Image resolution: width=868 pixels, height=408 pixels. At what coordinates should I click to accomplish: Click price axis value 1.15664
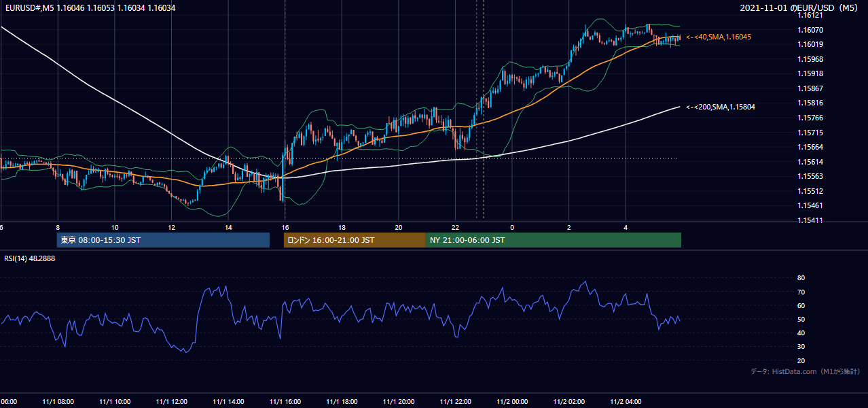pos(810,147)
